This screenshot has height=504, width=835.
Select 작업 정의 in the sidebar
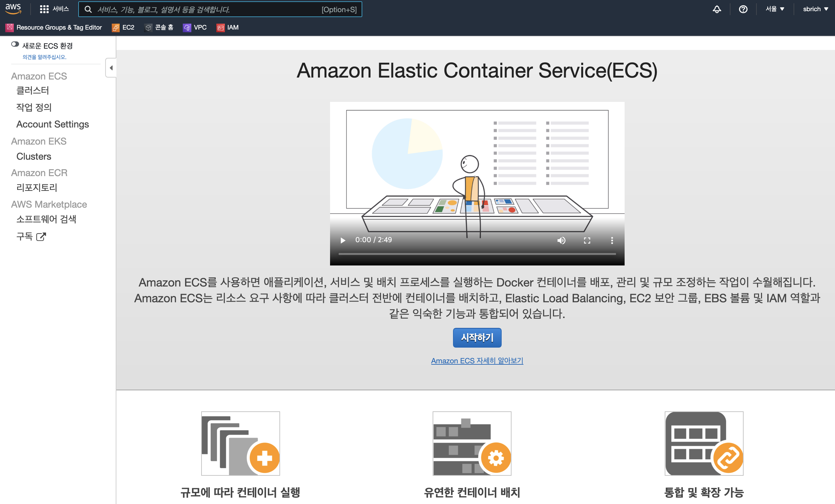tap(34, 107)
